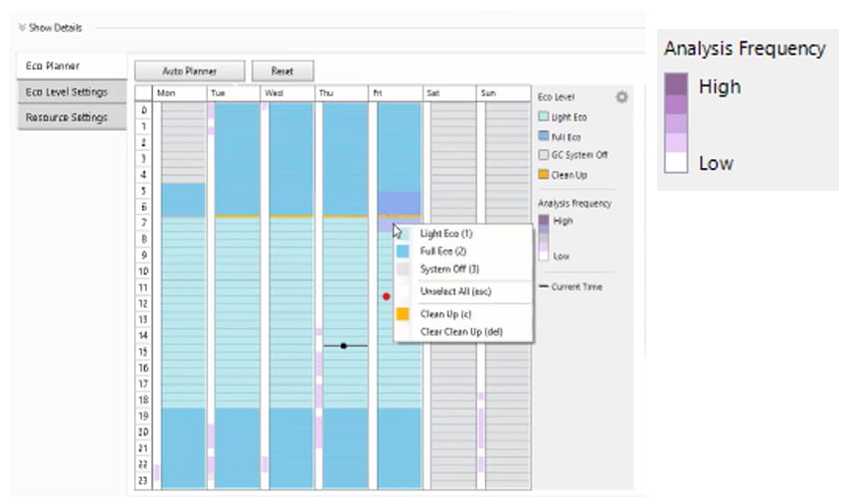The width and height of the screenshot is (844, 504).
Task: Click the Clean Up orange legend swatch
Action: 544,175
